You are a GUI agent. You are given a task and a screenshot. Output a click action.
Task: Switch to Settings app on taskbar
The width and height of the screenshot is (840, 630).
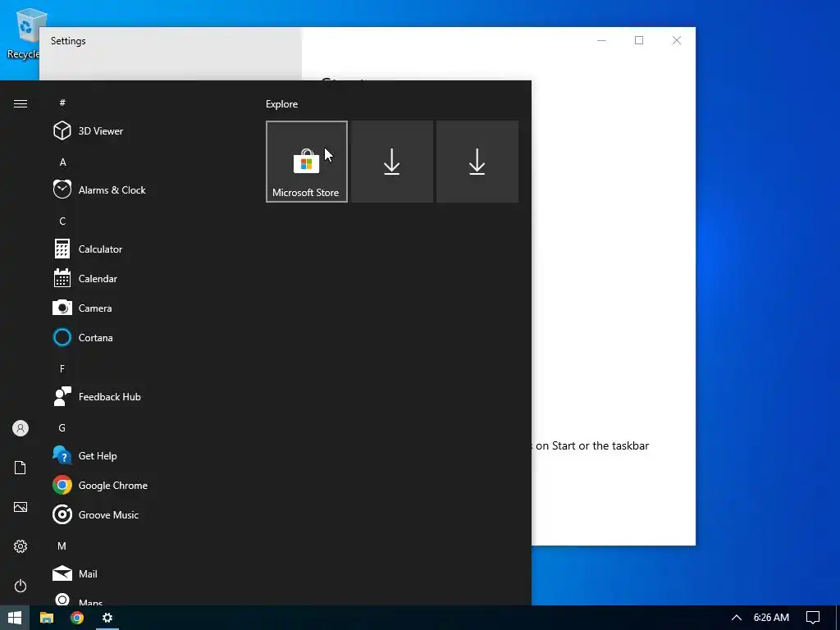[x=107, y=618]
